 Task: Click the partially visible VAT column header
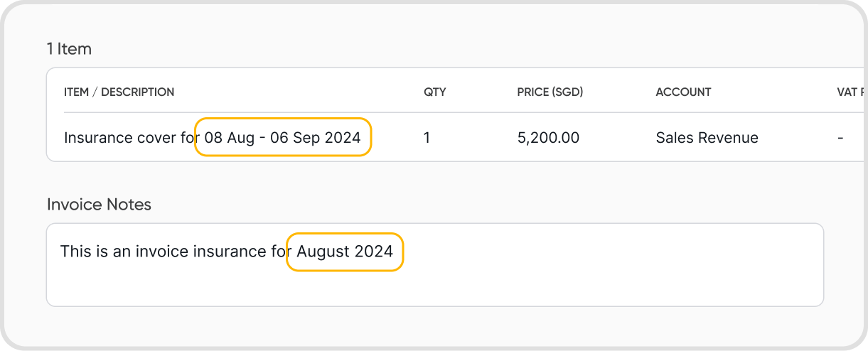(x=851, y=92)
